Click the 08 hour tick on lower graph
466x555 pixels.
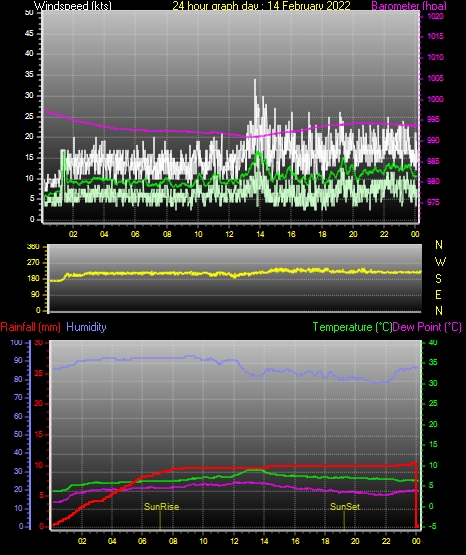pos(173,541)
